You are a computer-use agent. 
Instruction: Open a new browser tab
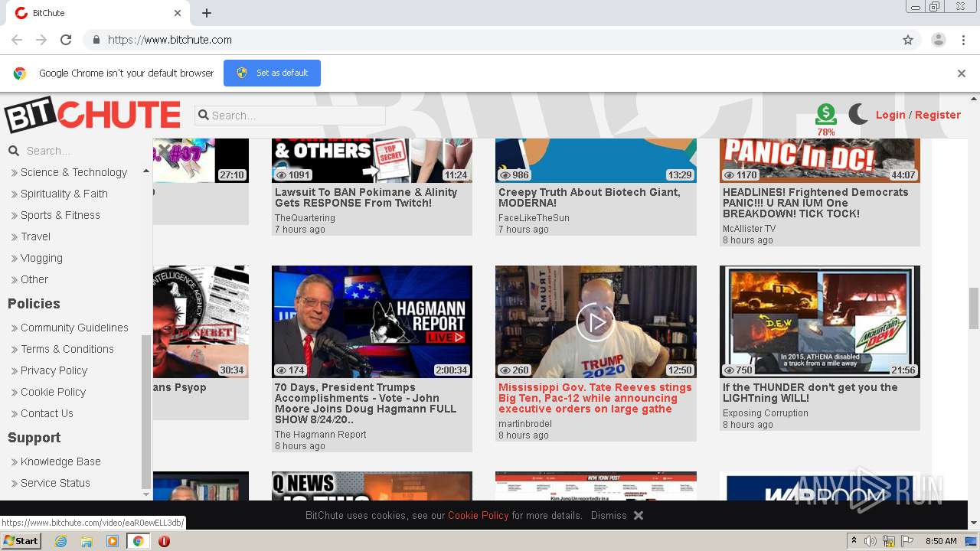207,13
